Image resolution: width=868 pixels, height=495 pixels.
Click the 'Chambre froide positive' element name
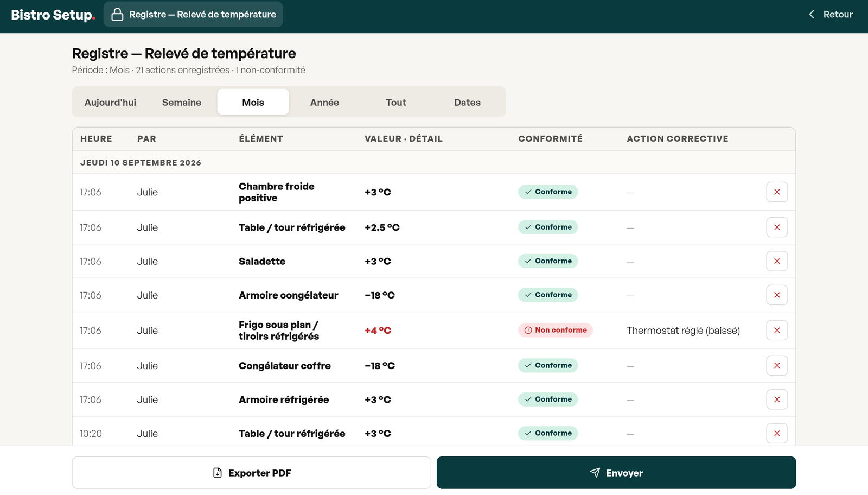pos(277,192)
